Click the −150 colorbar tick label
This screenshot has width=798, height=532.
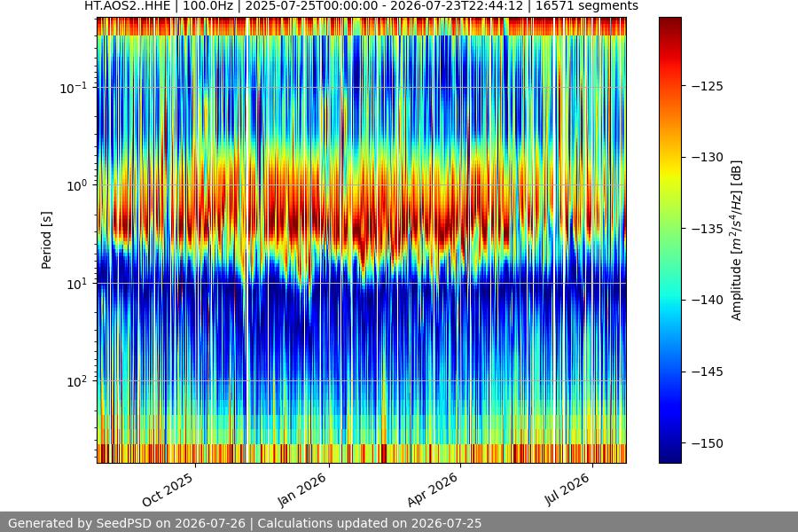[708, 443]
